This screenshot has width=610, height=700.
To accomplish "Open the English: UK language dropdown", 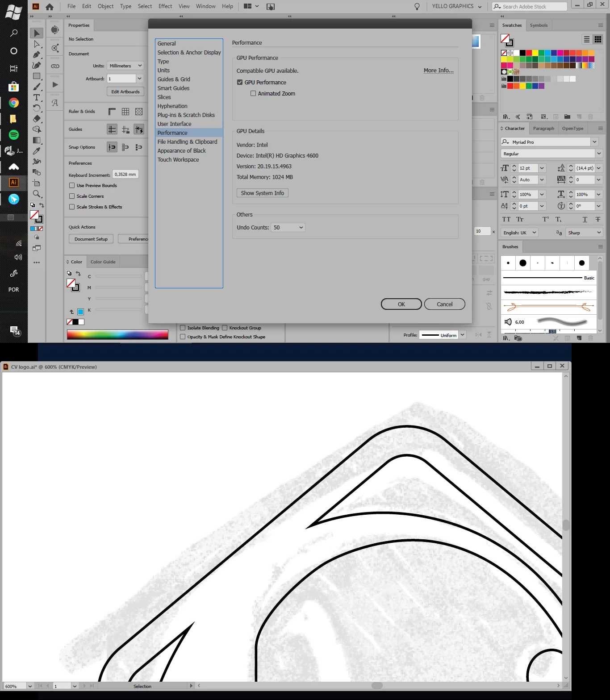I will tap(519, 233).
